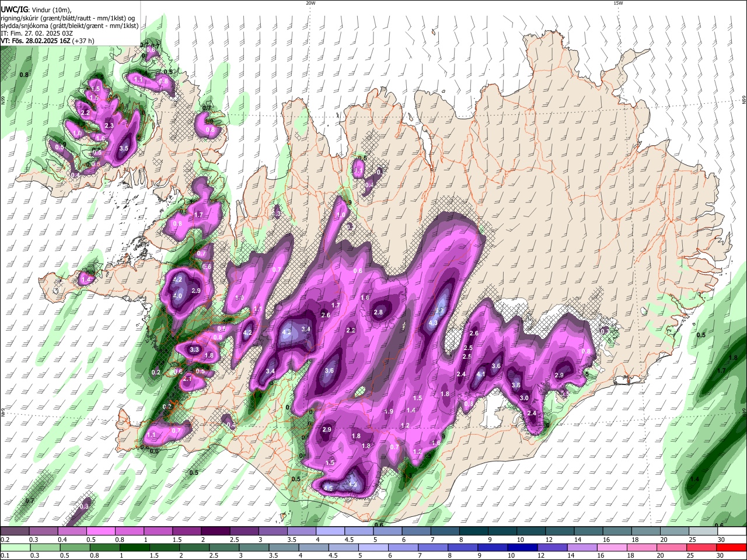Screen dimensions: 747x560
Task: Click the white swatch ending the snow legend
Action: point(732,531)
